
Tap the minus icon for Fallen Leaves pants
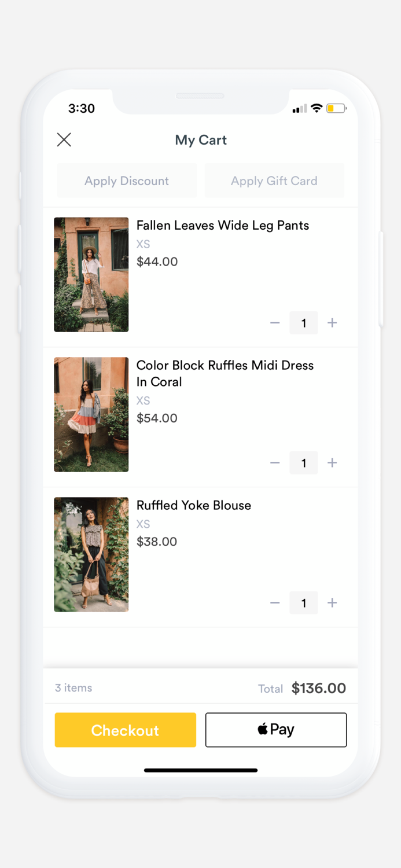click(275, 323)
